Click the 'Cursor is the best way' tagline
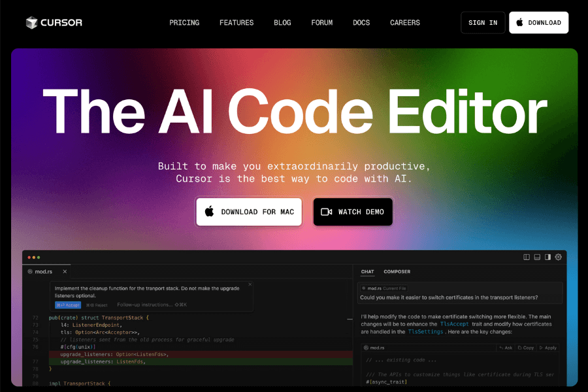 click(x=294, y=178)
